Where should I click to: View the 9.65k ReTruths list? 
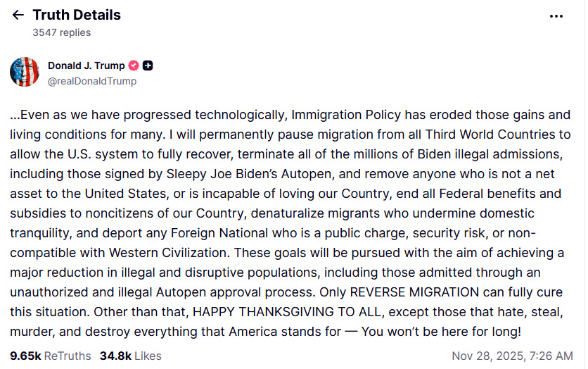coord(49,356)
